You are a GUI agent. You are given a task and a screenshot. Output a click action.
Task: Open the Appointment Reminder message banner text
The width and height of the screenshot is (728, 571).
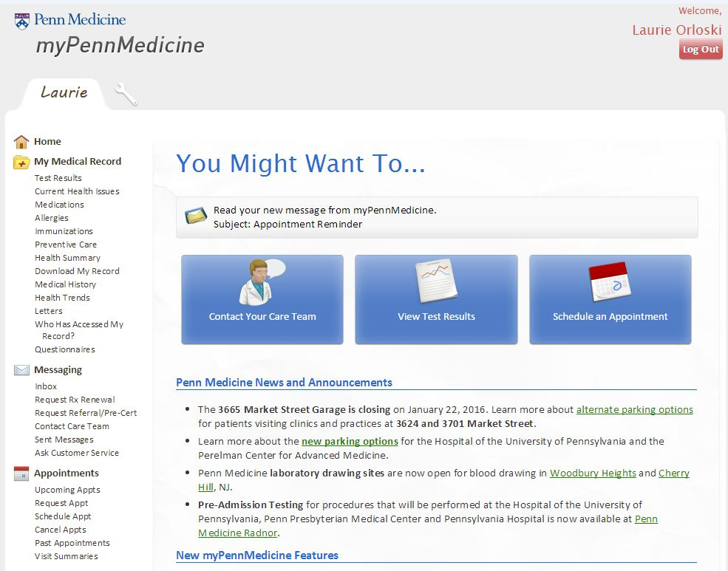[325, 218]
